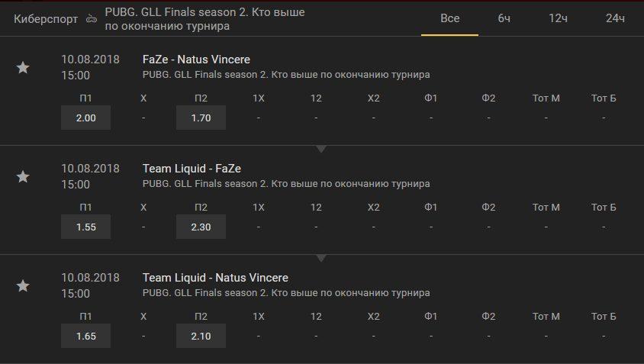
Task: Expand the triangle below FaZe - Natus Vincere
Action: point(321,149)
